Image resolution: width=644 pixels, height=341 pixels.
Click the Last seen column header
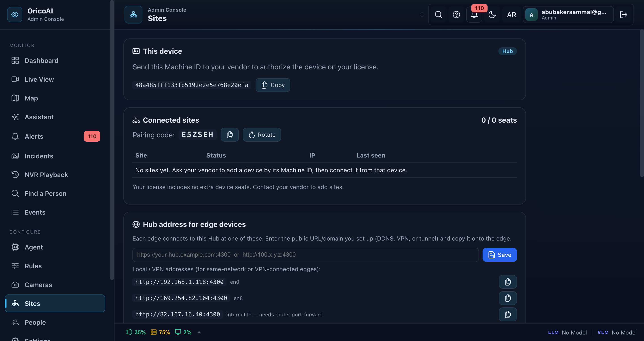[371, 155]
